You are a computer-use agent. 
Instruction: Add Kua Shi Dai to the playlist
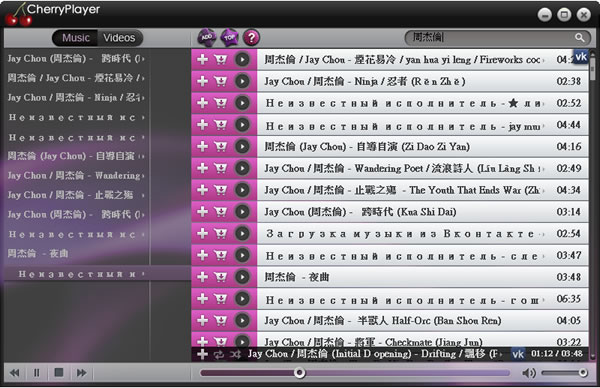click(x=202, y=212)
